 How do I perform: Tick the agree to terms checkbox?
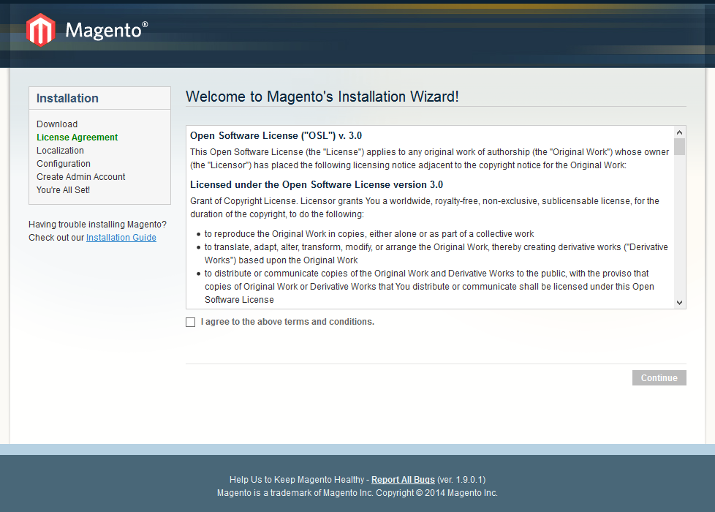(191, 322)
